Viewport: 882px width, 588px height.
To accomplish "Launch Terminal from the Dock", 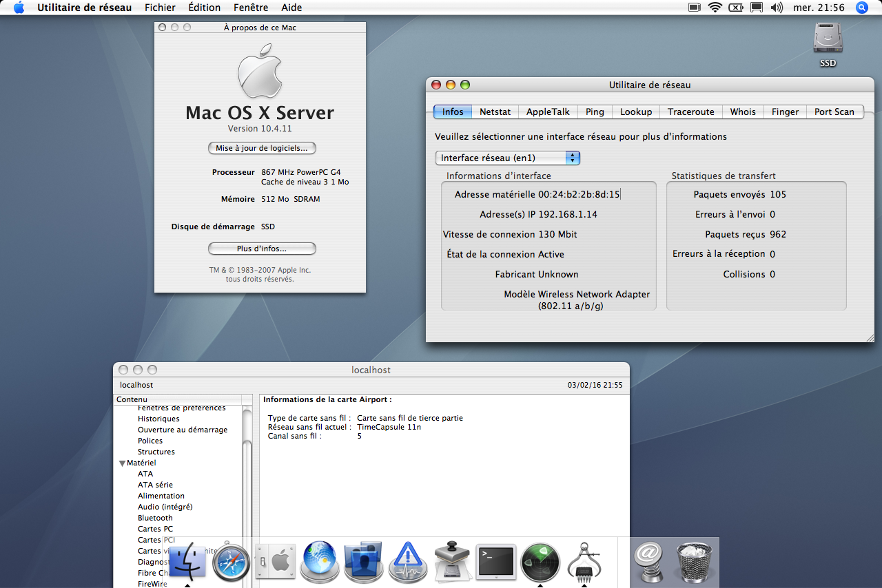I will (x=496, y=563).
